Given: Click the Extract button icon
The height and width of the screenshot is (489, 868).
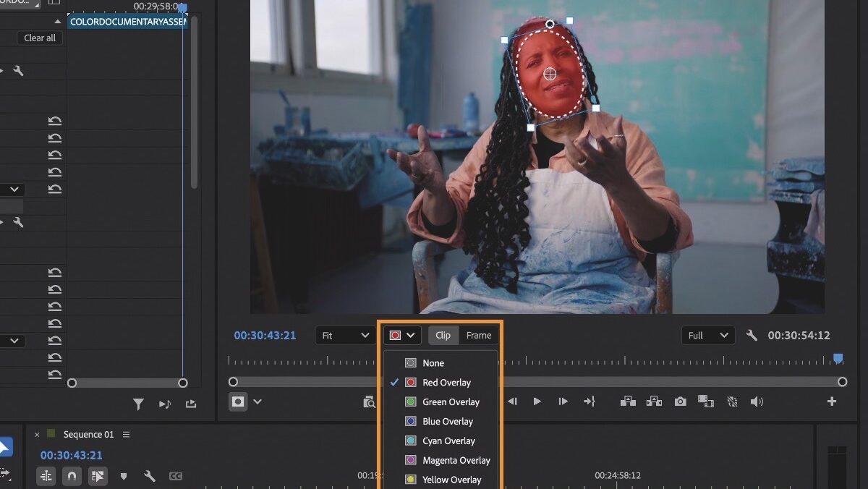Looking at the screenshot, I should pos(654,401).
